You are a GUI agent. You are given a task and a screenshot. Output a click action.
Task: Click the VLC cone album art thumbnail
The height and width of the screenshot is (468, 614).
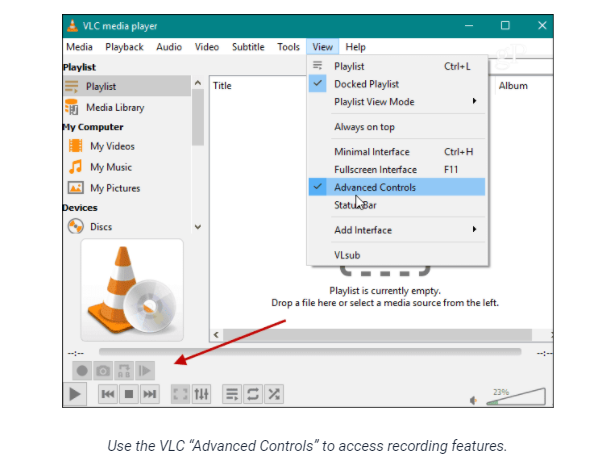(x=132, y=290)
